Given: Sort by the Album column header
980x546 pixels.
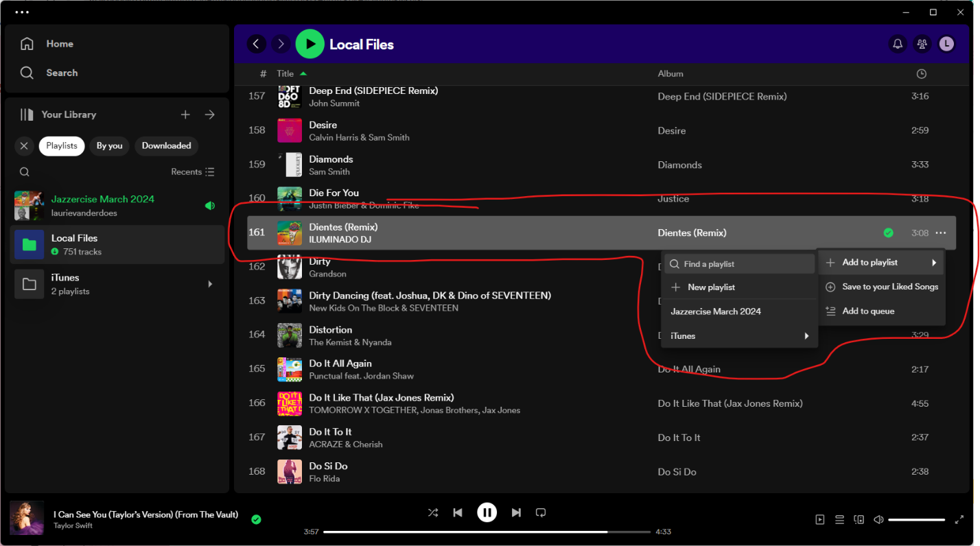Looking at the screenshot, I should 670,74.
